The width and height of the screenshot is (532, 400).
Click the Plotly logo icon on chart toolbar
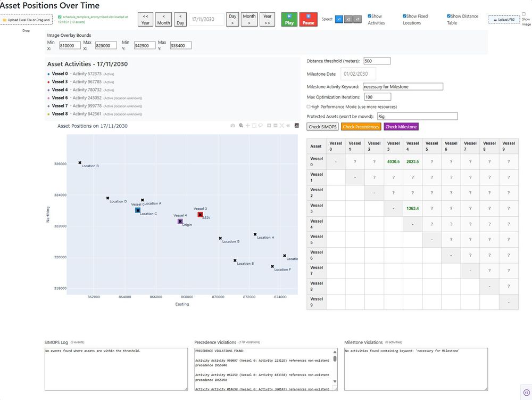(297, 126)
